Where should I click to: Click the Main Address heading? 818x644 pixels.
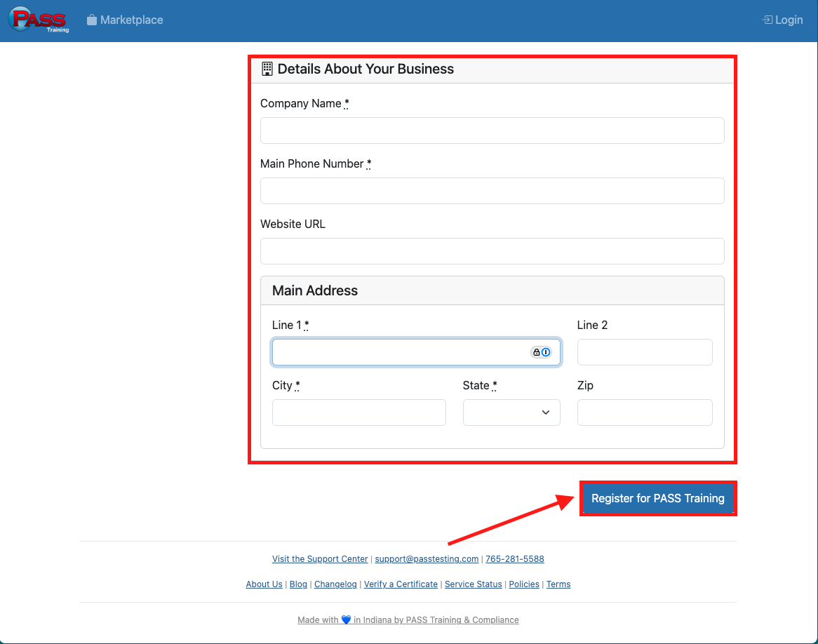[x=314, y=290]
